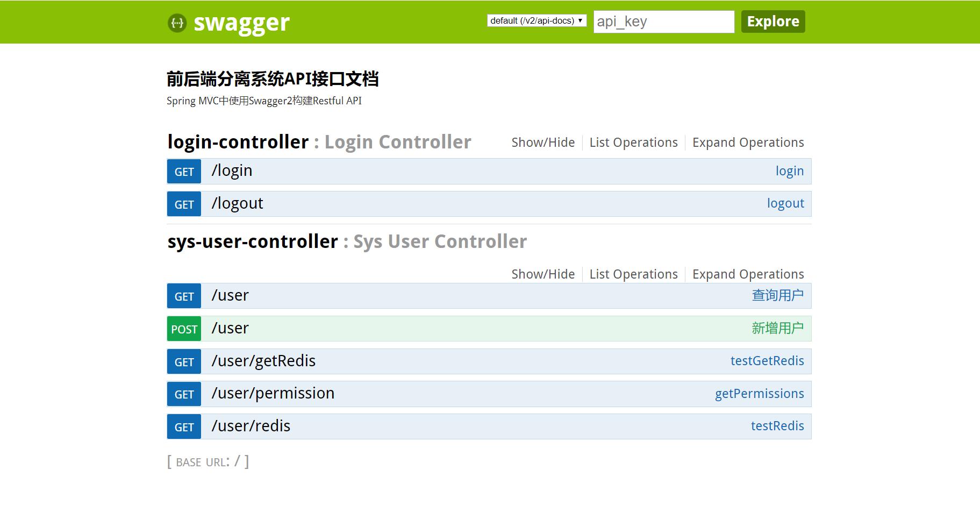The height and width of the screenshot is (512, 980).
Task: Click the testGetRedis summary link
Action: [x=767, y=361]
